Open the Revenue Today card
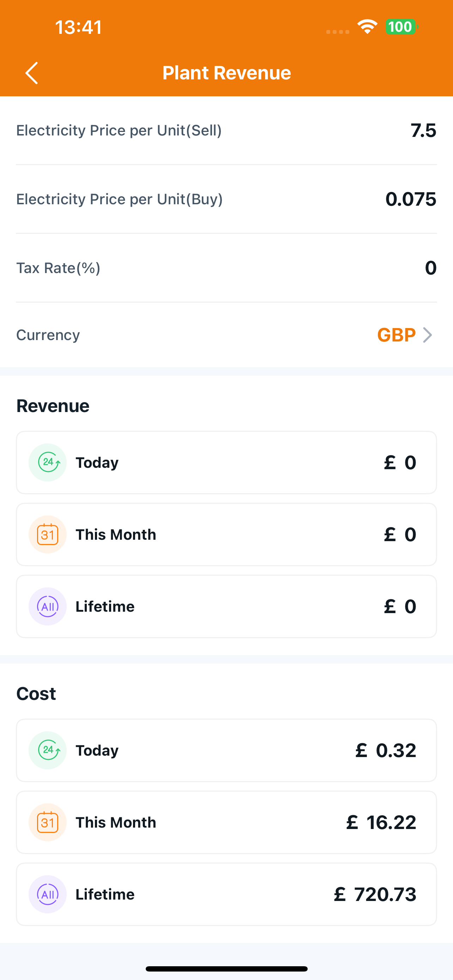Image resolution: width=453 pixels, height=980 pixels. [x=226, y=462]
